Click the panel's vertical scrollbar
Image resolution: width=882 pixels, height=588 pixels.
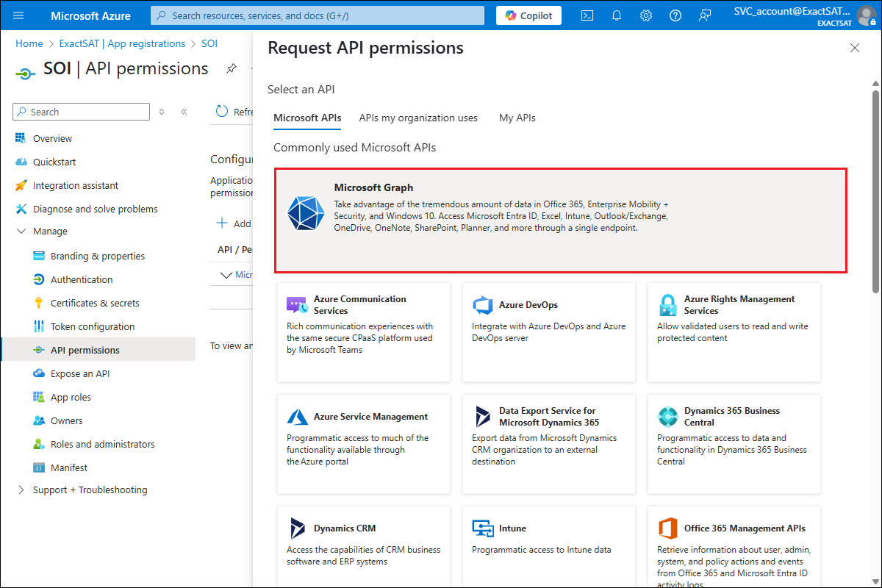875,191
